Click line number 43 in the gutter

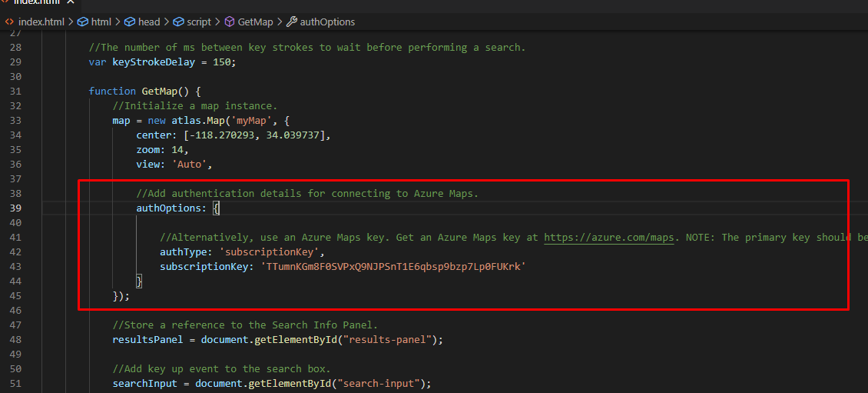tap(15, 267)
